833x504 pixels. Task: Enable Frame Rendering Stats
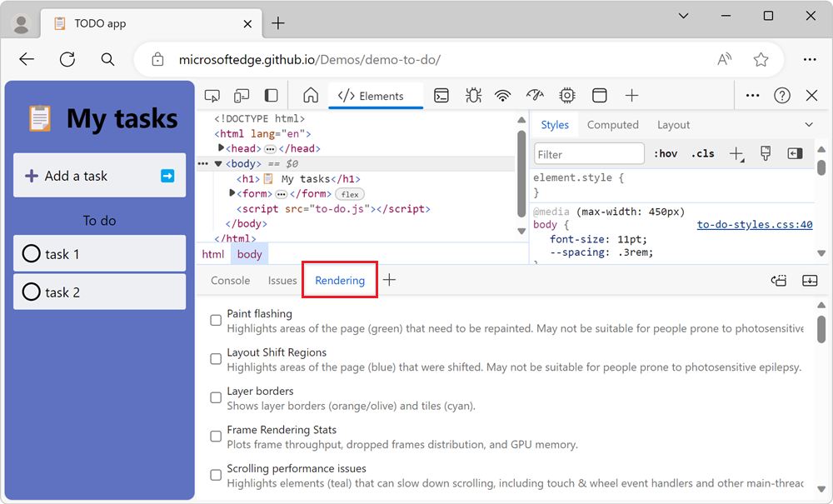(216, 436)
